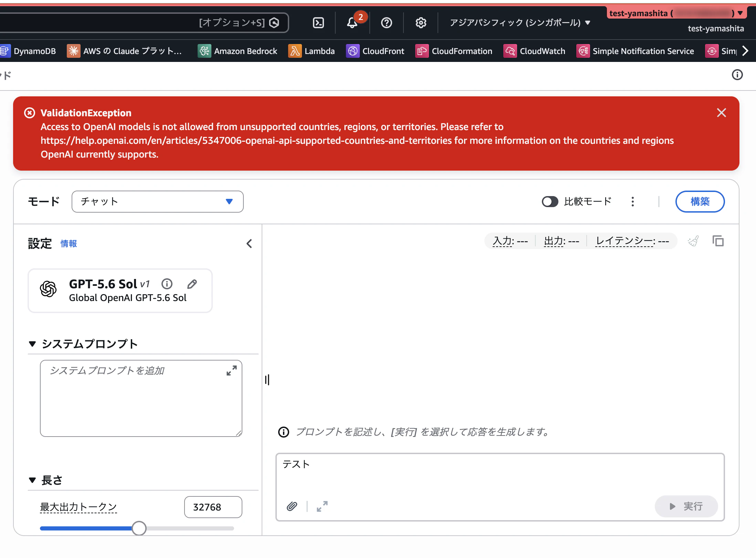756x558 pixels.
Task: Clear the chat with the broom icon
Action: [693, 241]
